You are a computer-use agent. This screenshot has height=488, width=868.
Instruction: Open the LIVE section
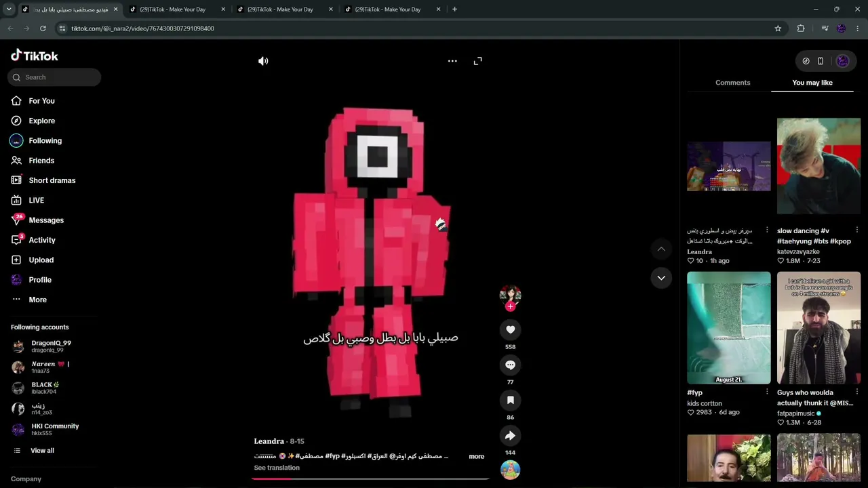click(x=37, y=200)
